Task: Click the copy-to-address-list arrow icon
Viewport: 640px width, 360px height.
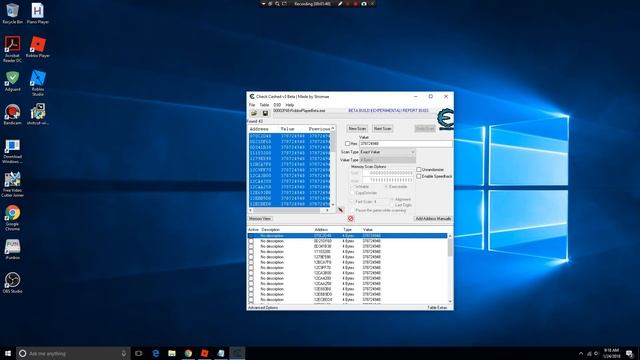Action: click(x=340, y=210)
